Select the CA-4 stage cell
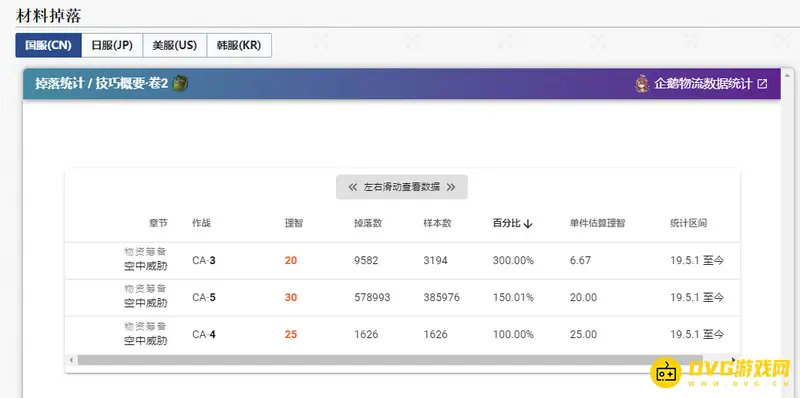Screen dimensions: 800x398 pyautogui.click(x=204, y=335)
